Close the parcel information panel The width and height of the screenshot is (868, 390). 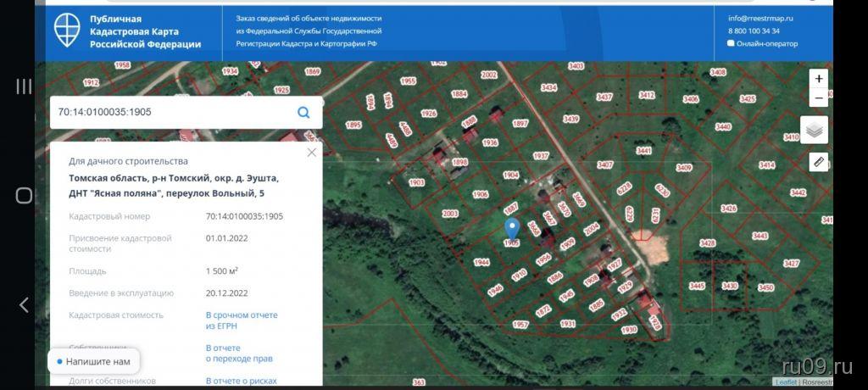(x=311, y=153)
